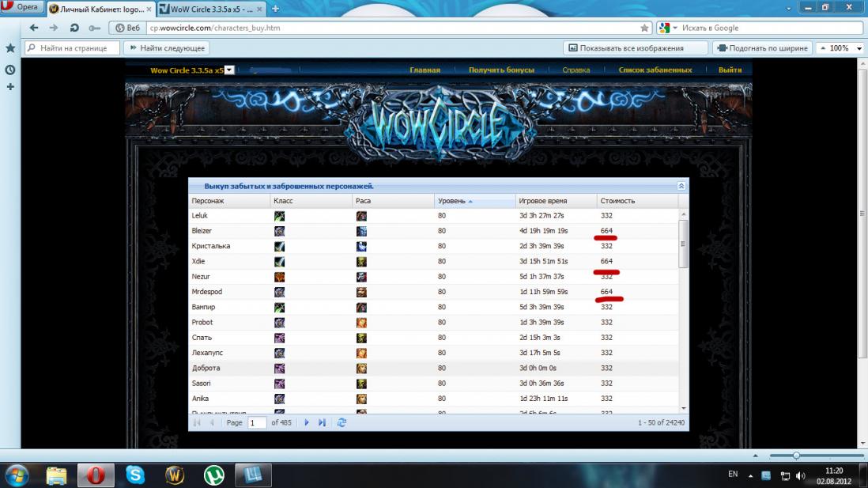Click the page number input field

256,423
